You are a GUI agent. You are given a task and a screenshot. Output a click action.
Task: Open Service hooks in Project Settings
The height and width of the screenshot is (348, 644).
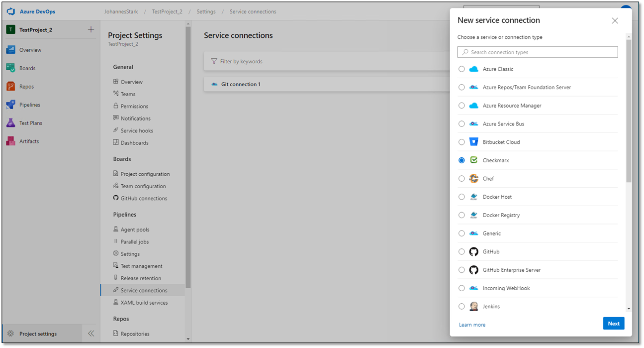click(x=137, y=130)
